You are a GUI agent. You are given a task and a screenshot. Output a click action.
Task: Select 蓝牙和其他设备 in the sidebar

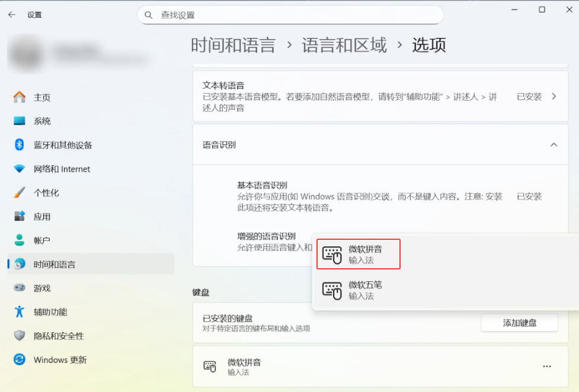(x=91, y=144)
